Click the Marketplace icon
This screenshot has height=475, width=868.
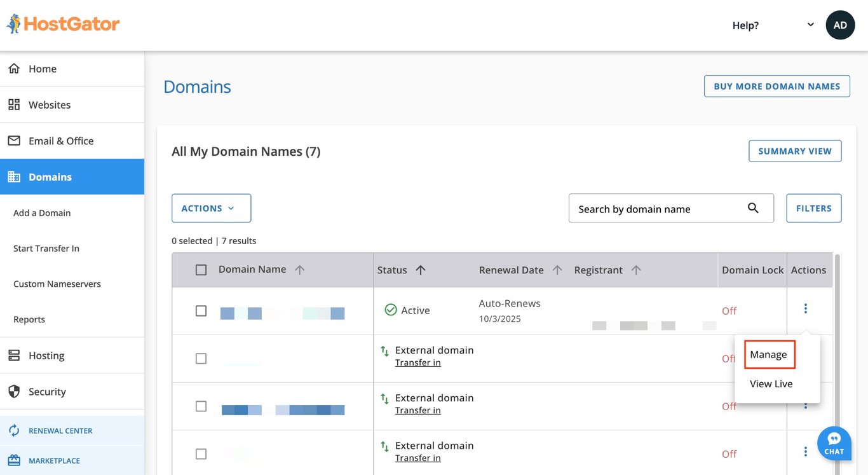click(14, 460)
